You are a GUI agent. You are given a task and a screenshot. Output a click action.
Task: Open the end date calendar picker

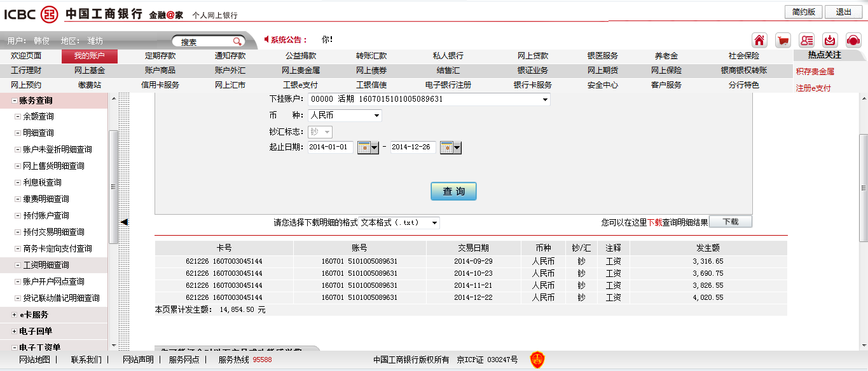pyautogui.click(x=450, y=147)
